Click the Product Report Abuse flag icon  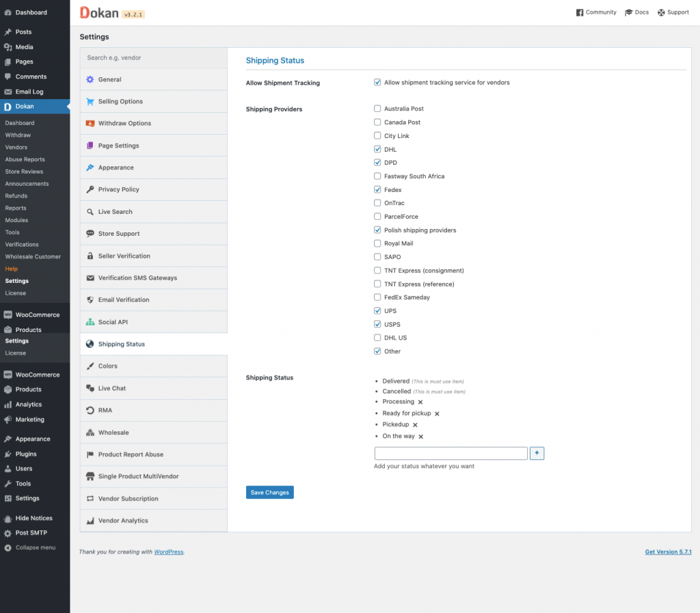tap(90, 454)
